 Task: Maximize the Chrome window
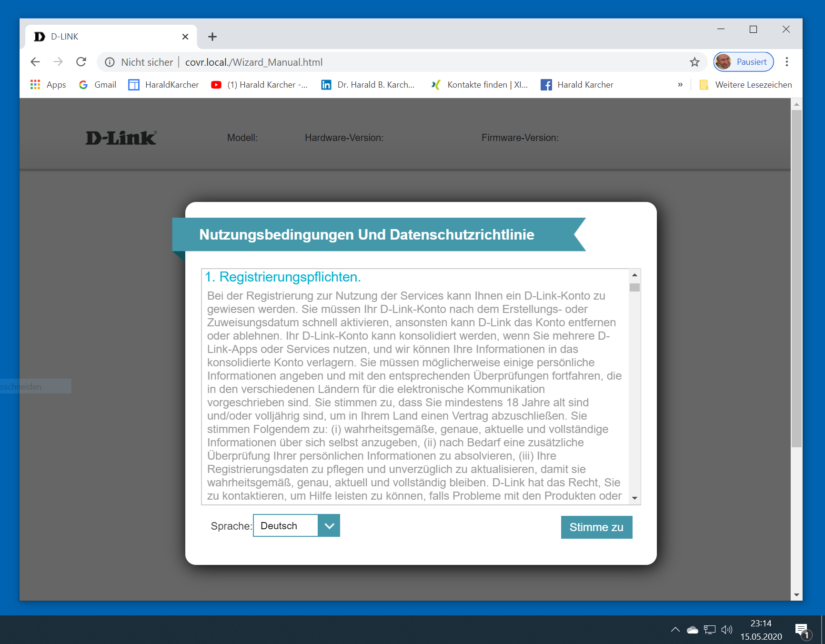tap(753, 29)
